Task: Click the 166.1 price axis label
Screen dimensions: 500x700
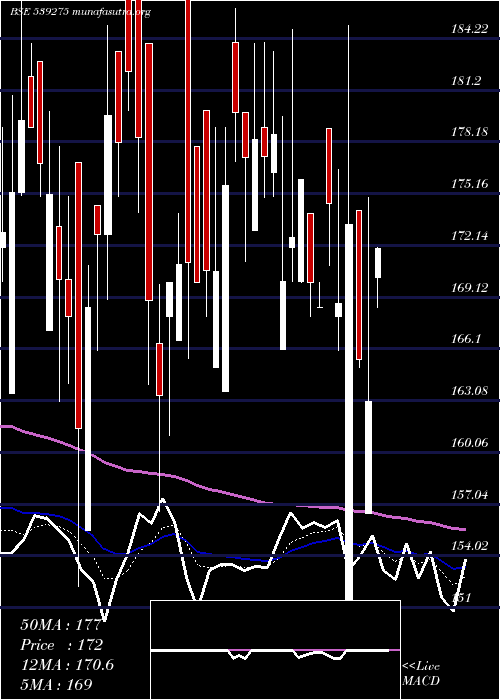Action: pyautogui.click(x=466, y=339)
